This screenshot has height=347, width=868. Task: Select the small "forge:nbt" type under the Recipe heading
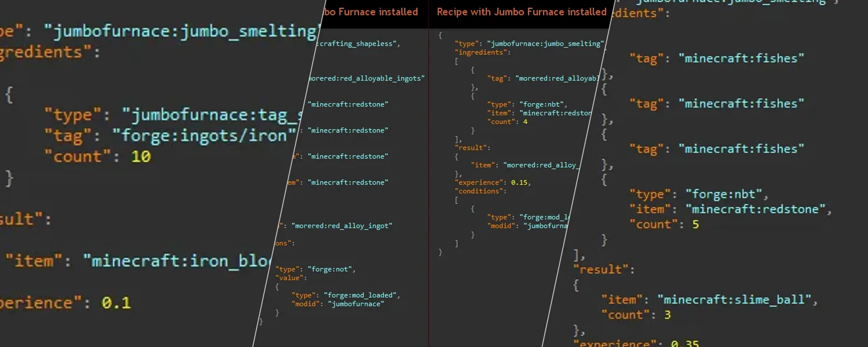pos(541,104)
